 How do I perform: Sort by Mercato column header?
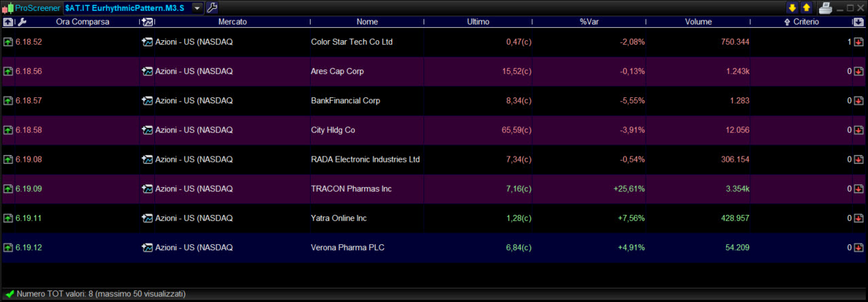click(232, 22)
